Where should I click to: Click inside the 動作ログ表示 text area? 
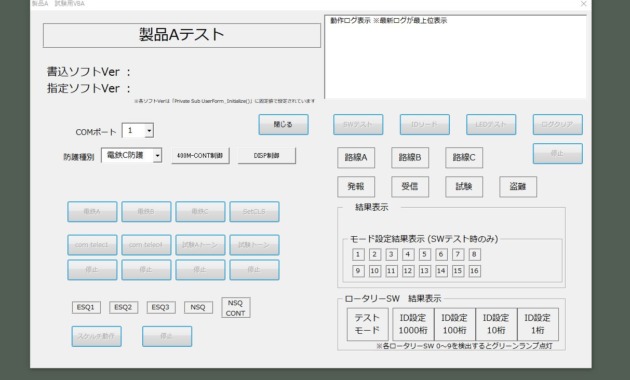pyautogui.click(x=455, y=57)
